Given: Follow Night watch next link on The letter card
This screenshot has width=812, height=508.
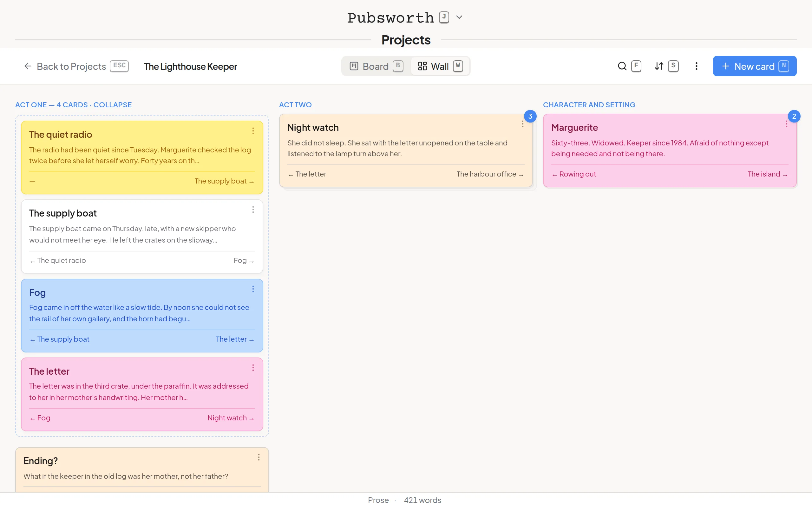Looking at the screenshot, I should click(231, 418).
